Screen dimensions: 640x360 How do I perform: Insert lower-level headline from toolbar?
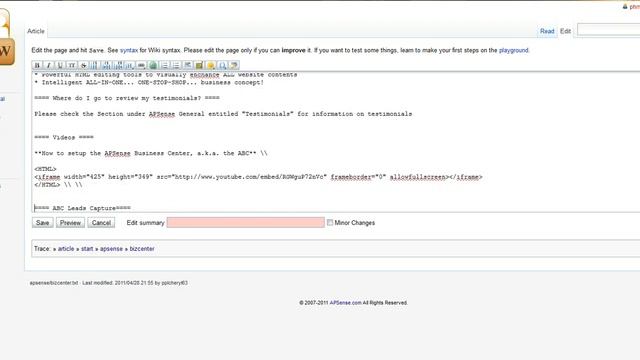tap(107, 65)
